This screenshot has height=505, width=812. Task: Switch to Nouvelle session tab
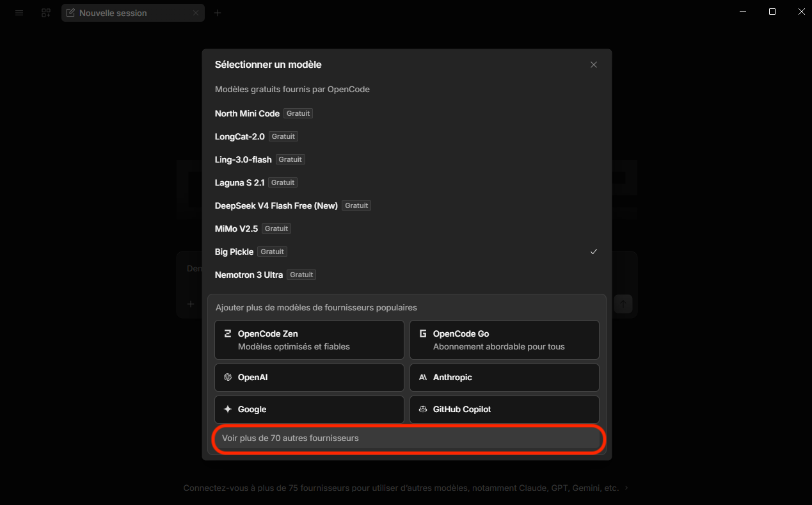[133, 13]
